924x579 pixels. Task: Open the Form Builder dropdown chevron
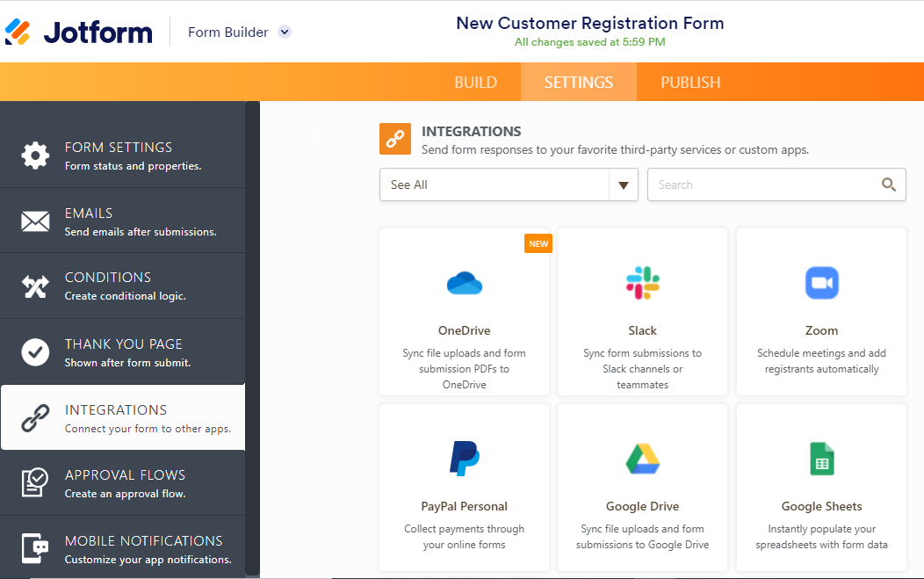point(285,32)
